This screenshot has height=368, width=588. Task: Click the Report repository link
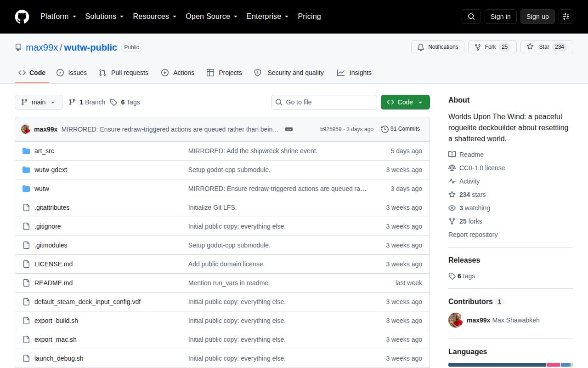[x=473, y=235]
